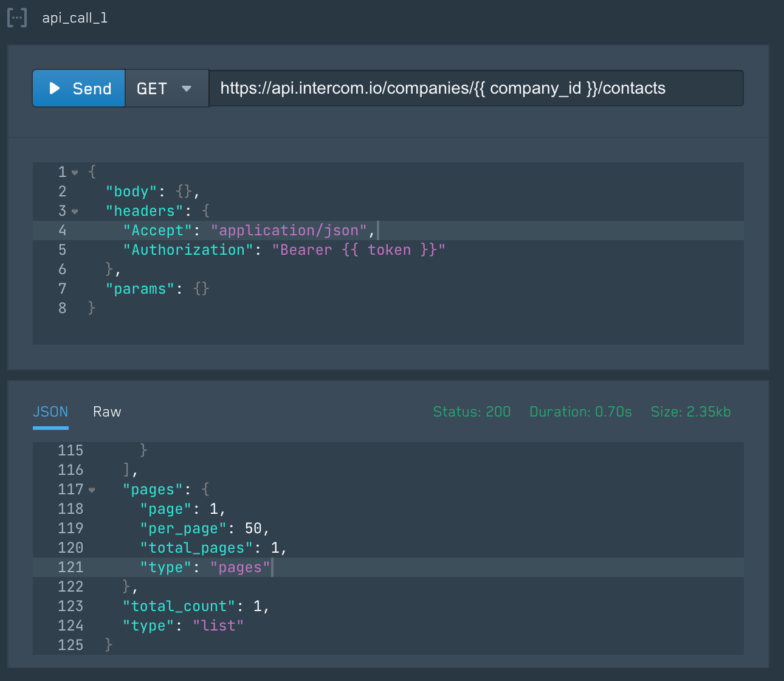Image resolution: width=784 pixels, height=681 pixels.
Task: Click the request URL input field
Action: [x=476, y=88]
